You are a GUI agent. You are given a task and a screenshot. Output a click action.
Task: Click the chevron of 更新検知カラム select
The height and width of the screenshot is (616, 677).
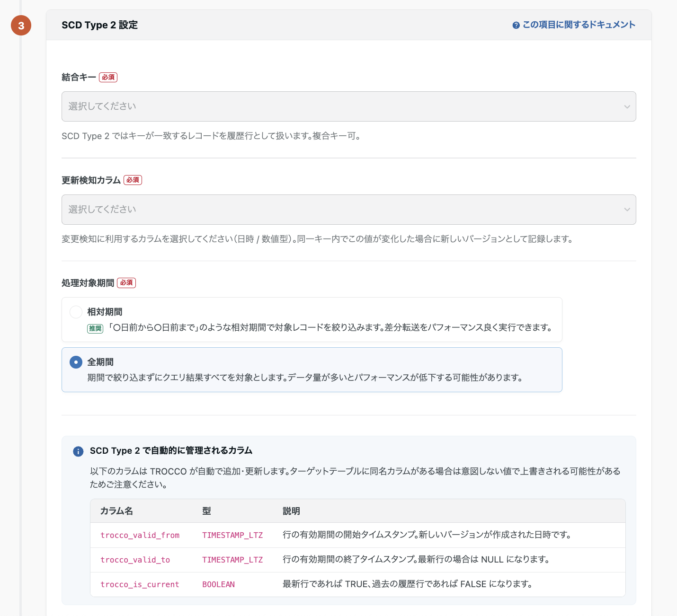point(627,210)
